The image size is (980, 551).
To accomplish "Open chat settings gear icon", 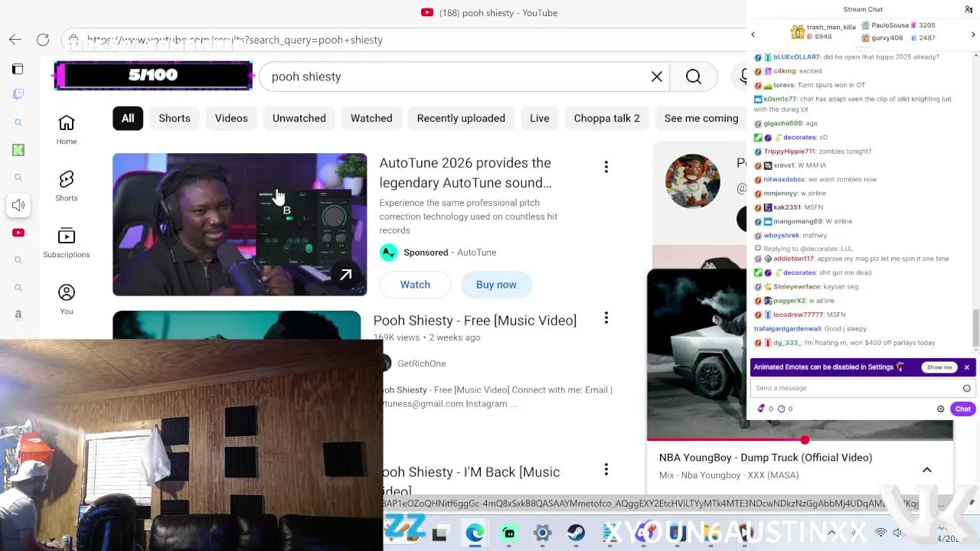I will [941, 409].
